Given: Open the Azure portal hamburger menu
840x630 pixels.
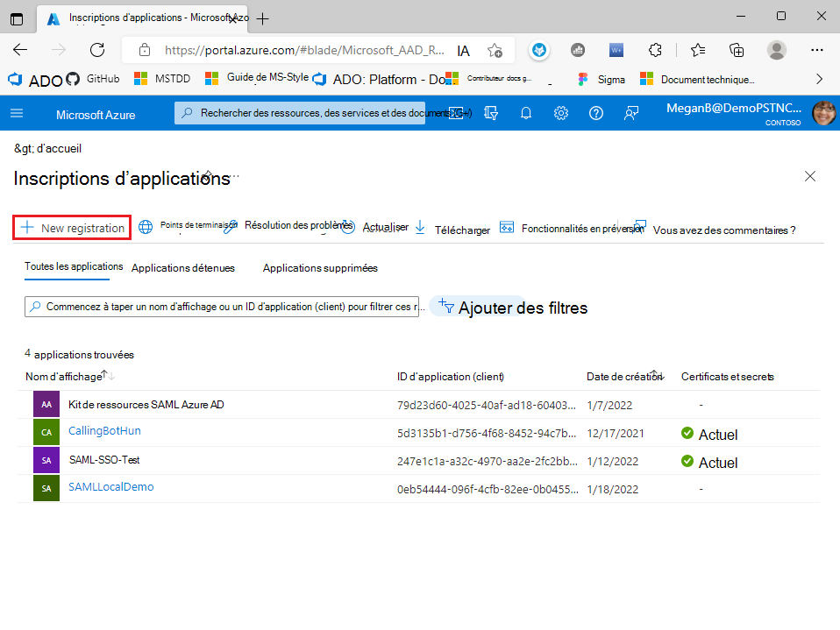Looking at the screenshot, I should pyautogui.click(x=17, y=113).
